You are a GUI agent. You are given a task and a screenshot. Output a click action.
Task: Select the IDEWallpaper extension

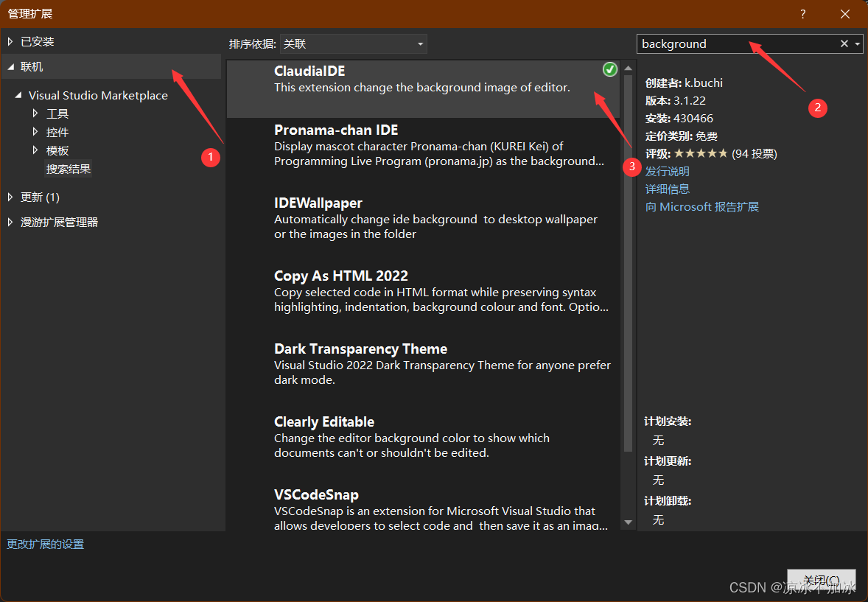(x=424, y=219)
